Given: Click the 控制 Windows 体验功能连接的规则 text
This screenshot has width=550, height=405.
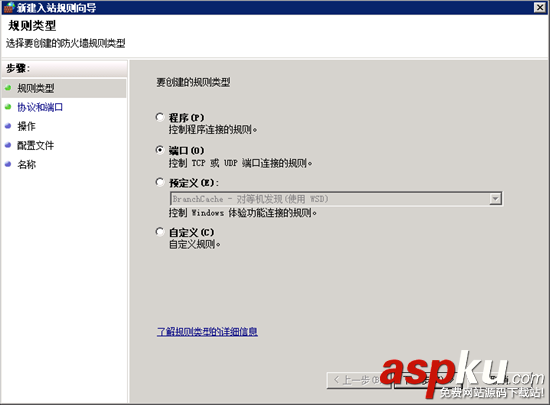Looking at the screenshot, I should pyautogui.click(x=243, y=213).
